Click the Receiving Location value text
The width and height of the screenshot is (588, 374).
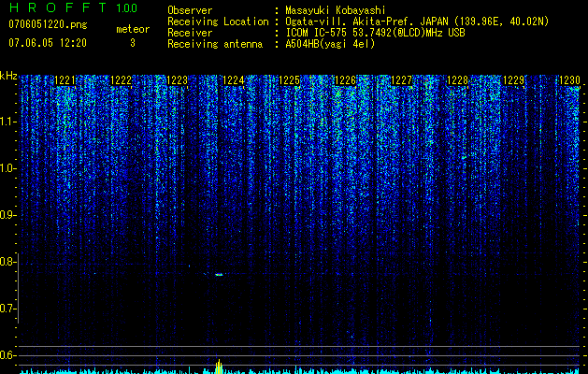point(417,22)
